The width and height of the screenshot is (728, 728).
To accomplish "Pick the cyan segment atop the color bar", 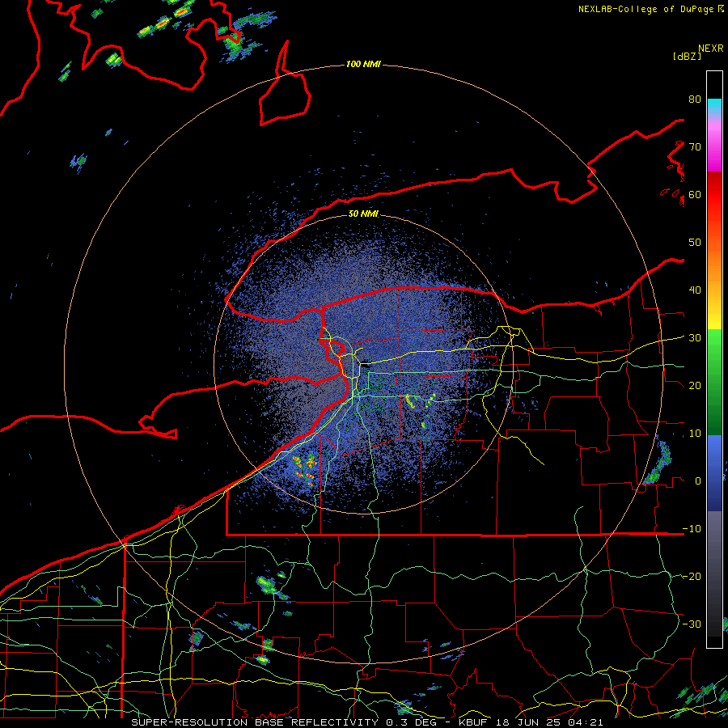I will pyautogui.click(x=714, y=107).
